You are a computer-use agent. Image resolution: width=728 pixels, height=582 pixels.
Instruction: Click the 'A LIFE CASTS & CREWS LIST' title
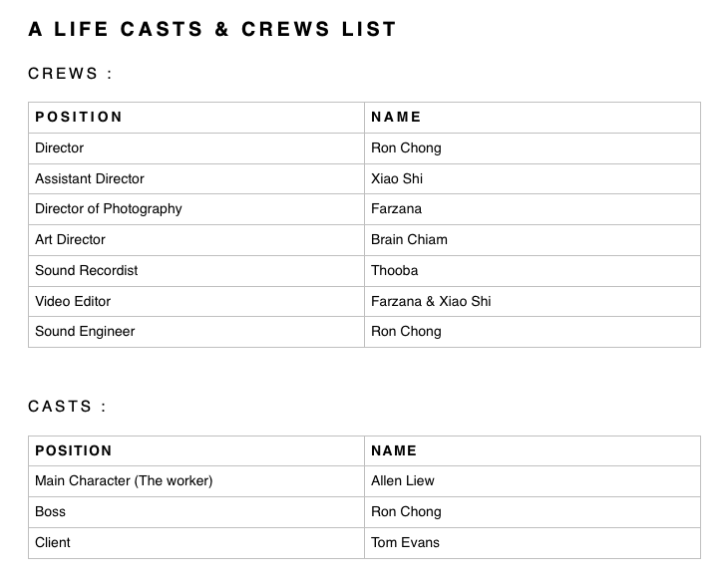pyautogui.click(x=212, y=29)
